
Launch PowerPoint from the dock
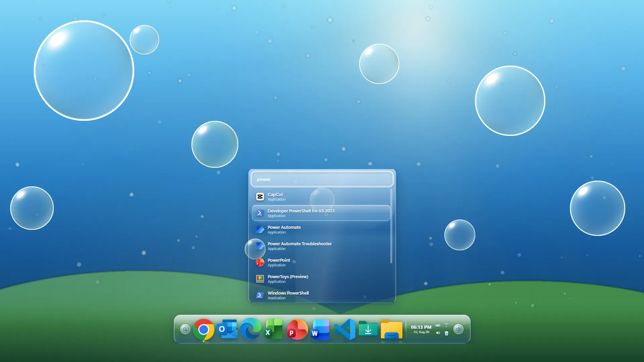[297, 329]
